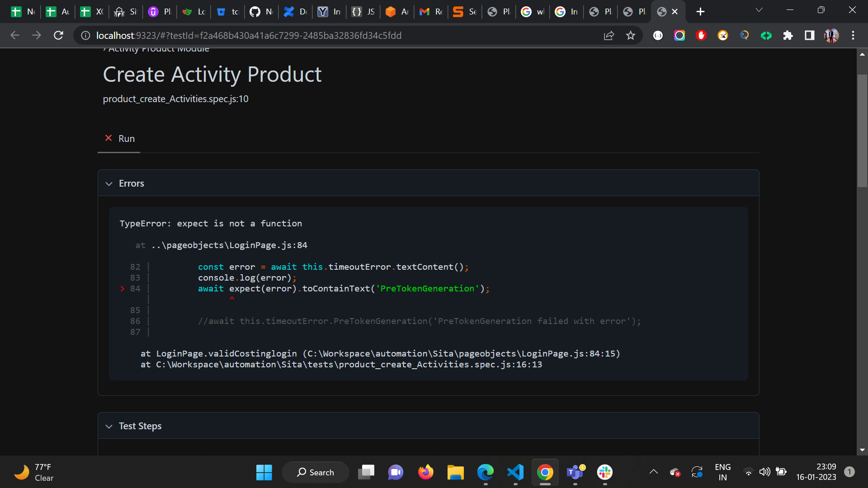
Task: Click the red X failure icon beside Run
Action: click(x=108, y=138)
